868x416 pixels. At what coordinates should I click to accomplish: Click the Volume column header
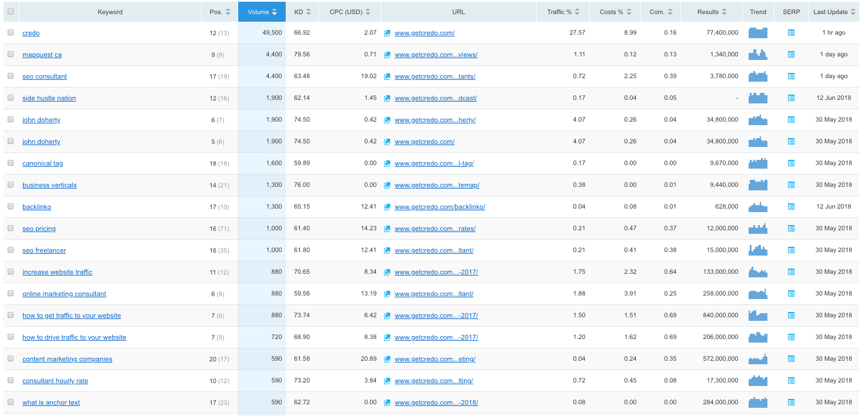coord(261,11)
